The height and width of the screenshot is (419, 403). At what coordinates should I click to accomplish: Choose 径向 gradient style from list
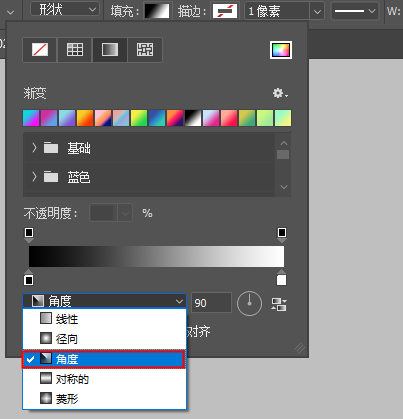tap(104, 339)
